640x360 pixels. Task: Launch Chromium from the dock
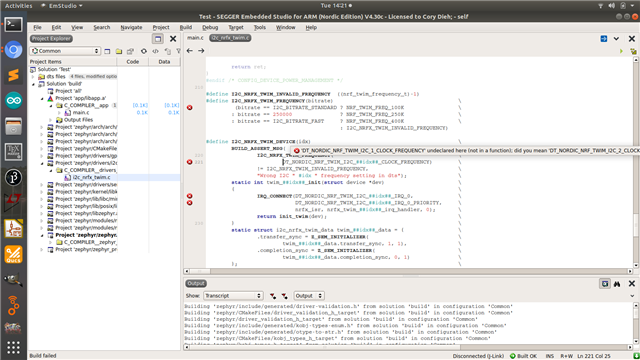13,50
